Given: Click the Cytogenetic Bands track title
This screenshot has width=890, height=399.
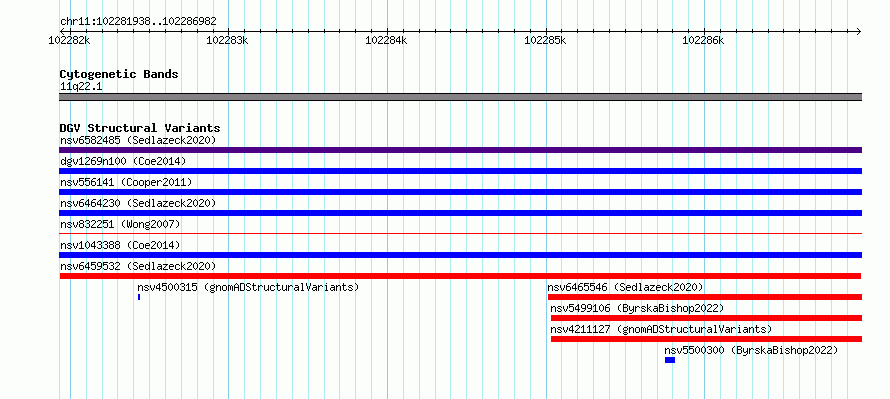Looking at the screenshot, I should pos(119,74).
